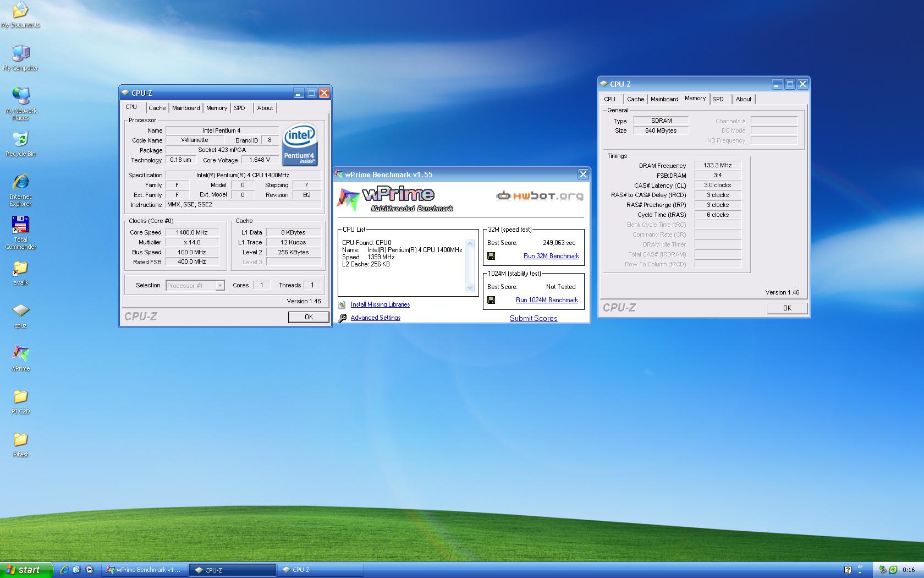924x578 pixels.
Task: Switch to Mainboard tab in left CPU-Z
Action: [x=186, y=108]
